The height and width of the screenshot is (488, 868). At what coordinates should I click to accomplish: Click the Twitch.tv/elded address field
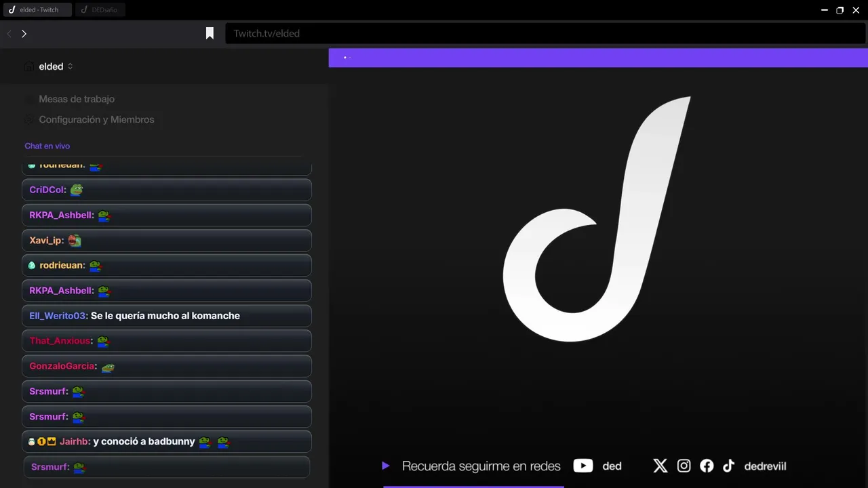(545, 33)
